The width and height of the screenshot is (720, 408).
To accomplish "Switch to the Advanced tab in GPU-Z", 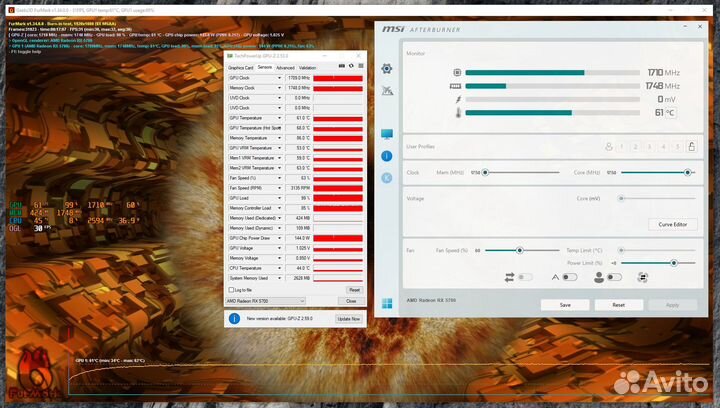I will coord(285,68).
